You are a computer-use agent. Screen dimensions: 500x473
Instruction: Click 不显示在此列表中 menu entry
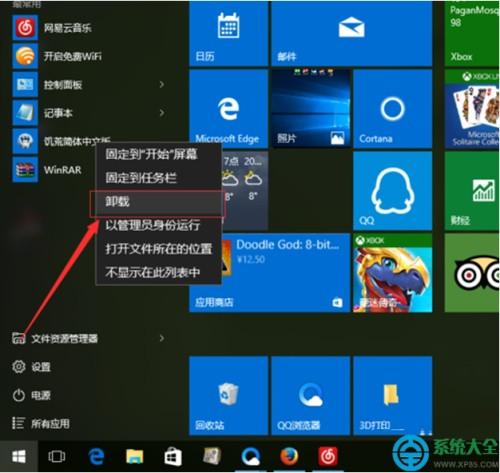pos(159,272)
